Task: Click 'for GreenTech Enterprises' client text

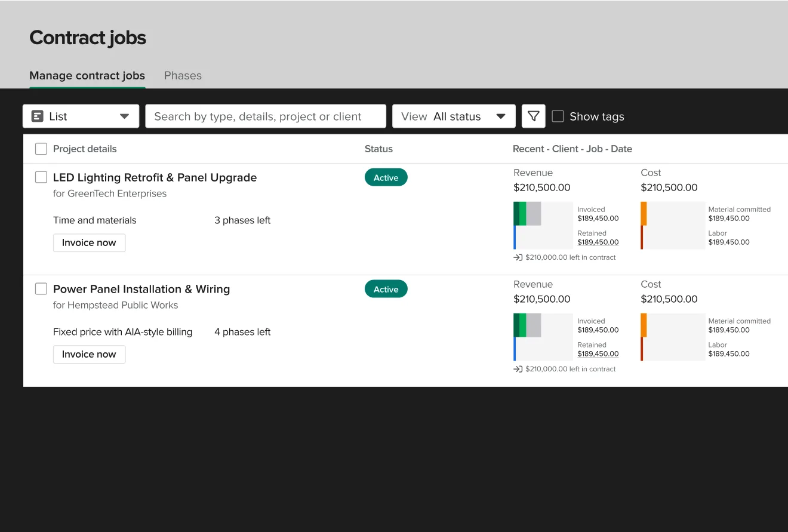Action: click(110, 193)
